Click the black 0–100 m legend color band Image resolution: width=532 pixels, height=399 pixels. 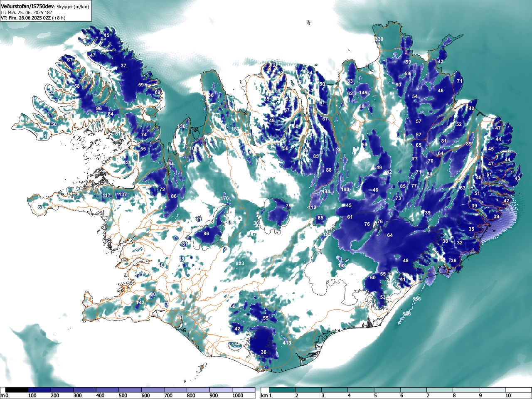[x=17, y=390]
